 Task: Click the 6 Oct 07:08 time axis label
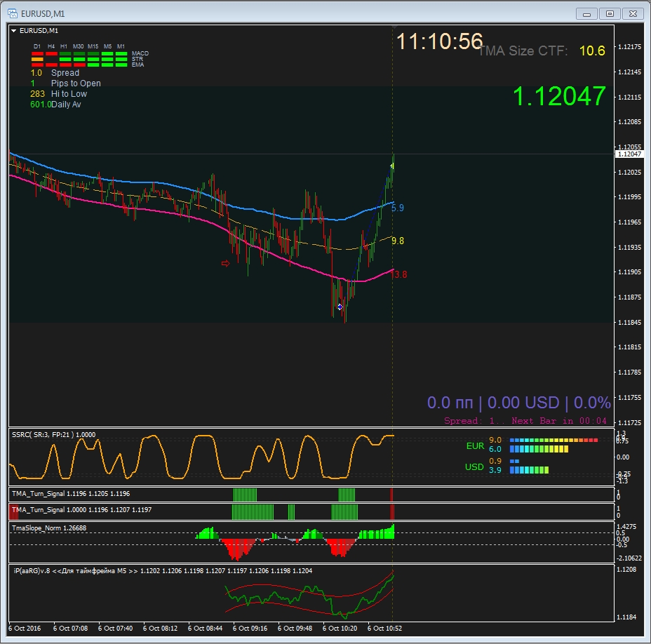pyautogui.click(x=71, y=629)
